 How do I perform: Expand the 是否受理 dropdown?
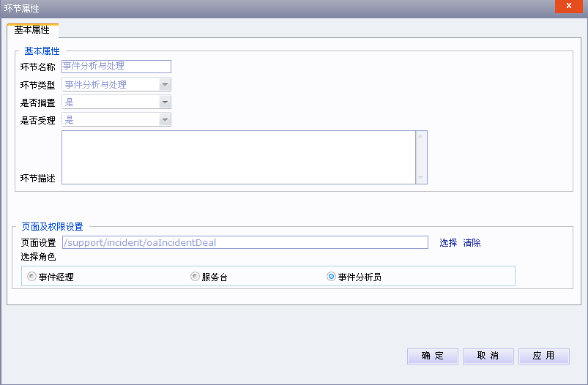pyautogui.click(x=165, y=119)
